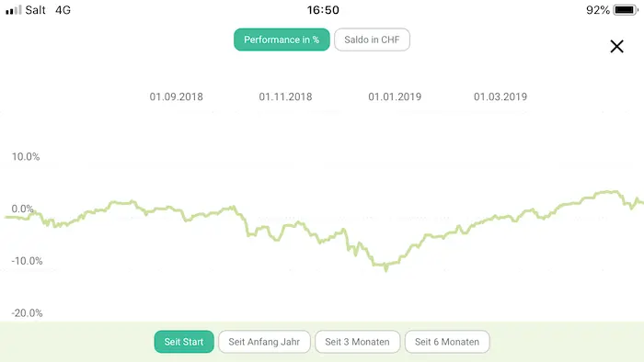
Task: Tap the Salt carrier label
Action: 35,10
